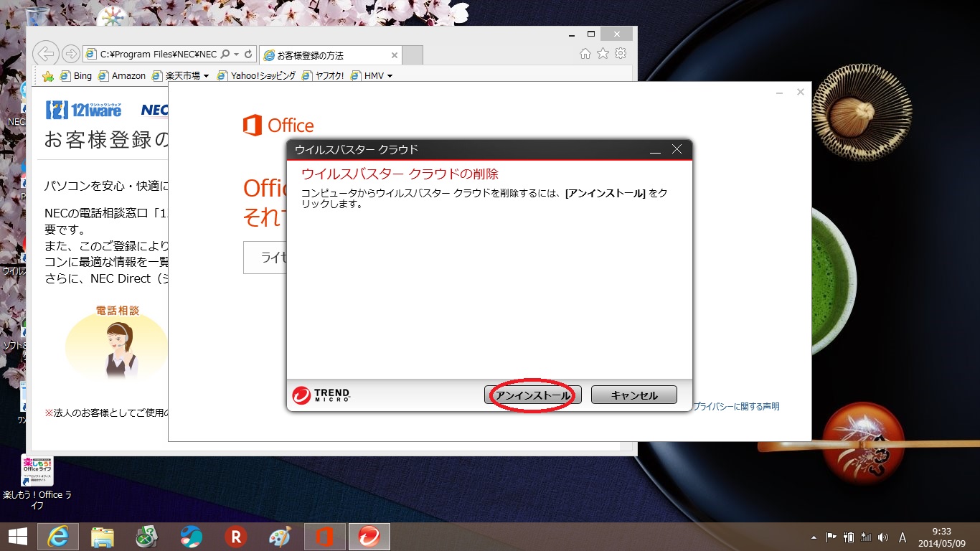Minimize the ウイルスバスター クラウド dialog
Screen dimensions: 980x551
click(x=654, y=150)
